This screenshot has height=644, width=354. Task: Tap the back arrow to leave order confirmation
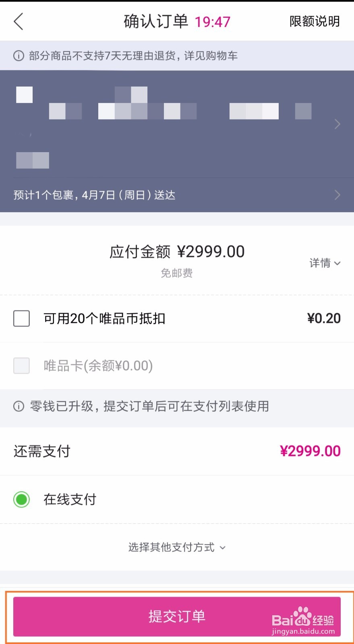coord(18,22)
